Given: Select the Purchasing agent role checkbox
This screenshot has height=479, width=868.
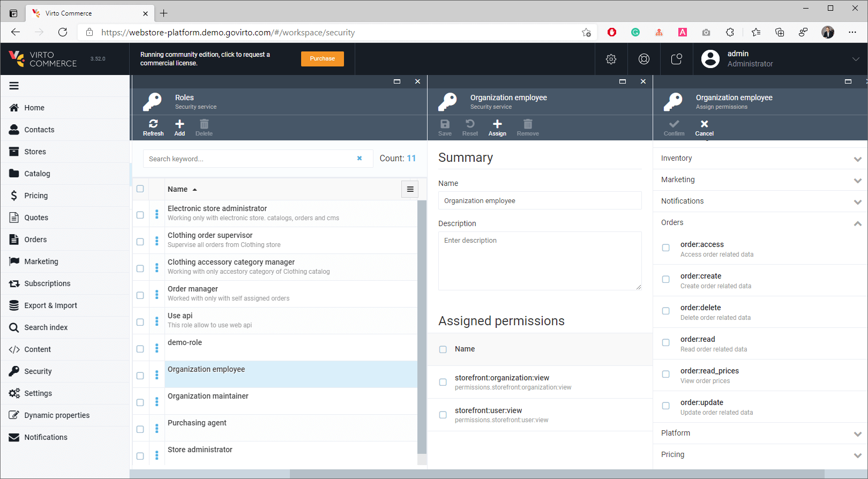Looking at the screenshot, I should tap(140, 429).
